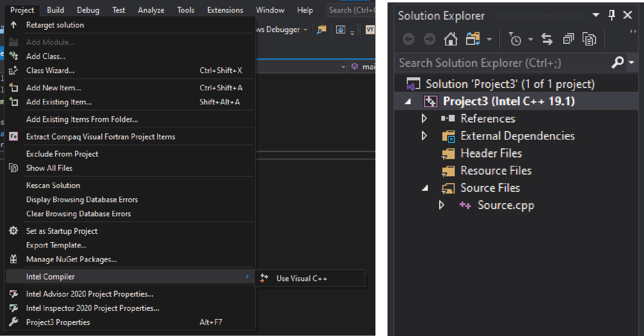This screenshot has width=644, height=336.
Task: Select the Home icon in Solution Explorer toolbar
Action: [450, 39]
